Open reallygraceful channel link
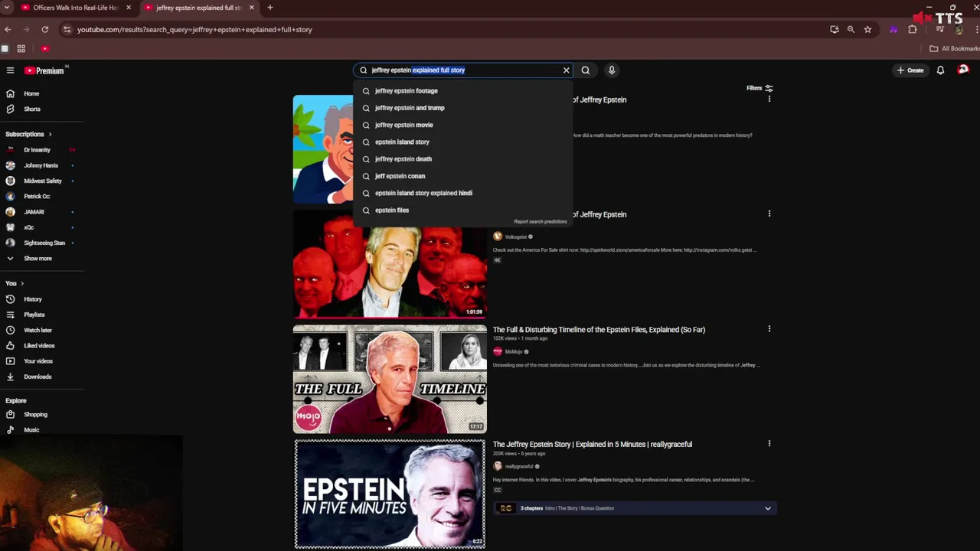The width and height of the screenshot is (980, 551). (519, 467)
